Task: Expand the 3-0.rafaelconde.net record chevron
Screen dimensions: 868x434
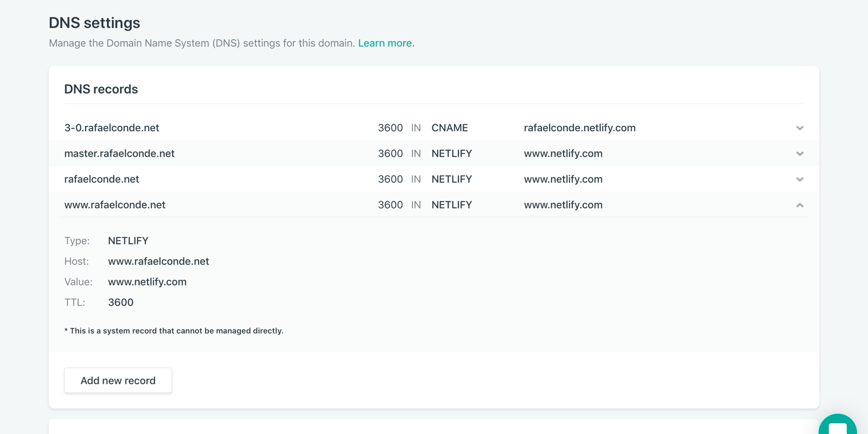Action: 799,128
